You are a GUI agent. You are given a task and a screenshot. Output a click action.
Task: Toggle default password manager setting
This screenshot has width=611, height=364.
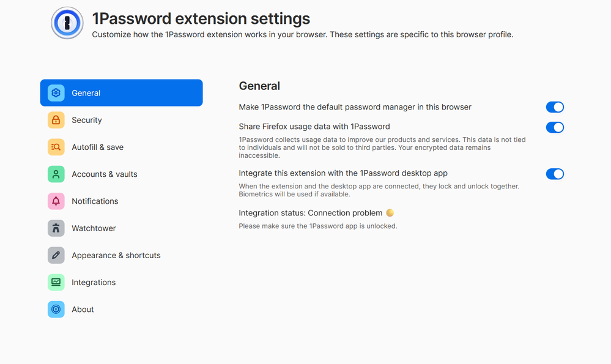point(555,107)
